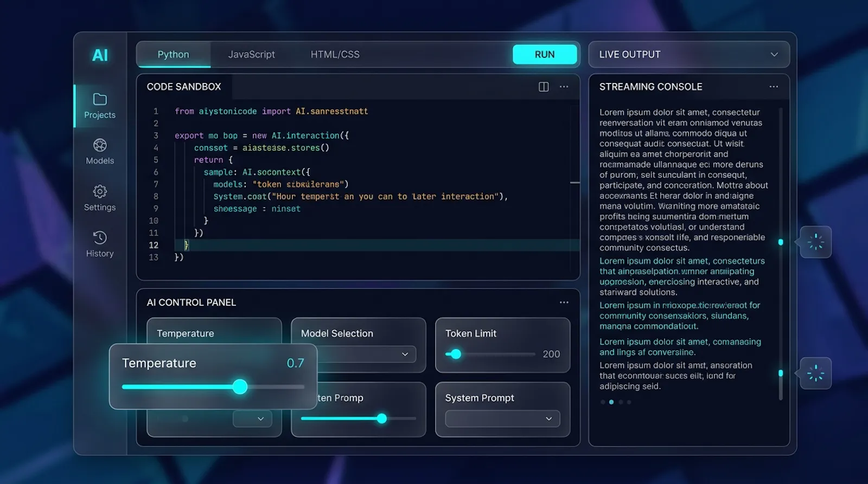Open AI Control Panel more options
The image size is (868, 484).
564,302
